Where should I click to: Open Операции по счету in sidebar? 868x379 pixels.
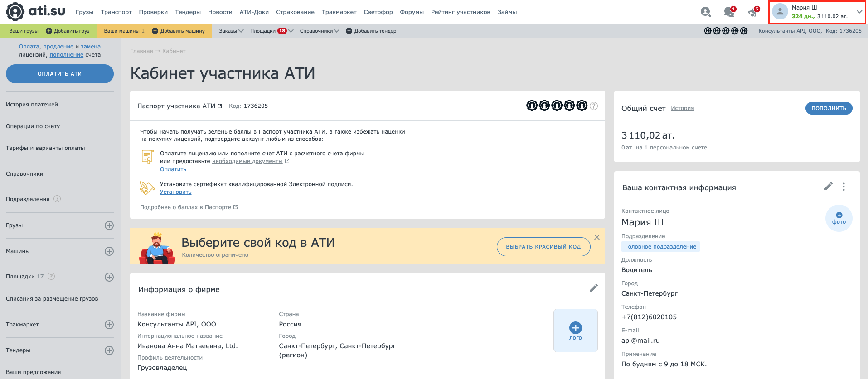[33, 126]
